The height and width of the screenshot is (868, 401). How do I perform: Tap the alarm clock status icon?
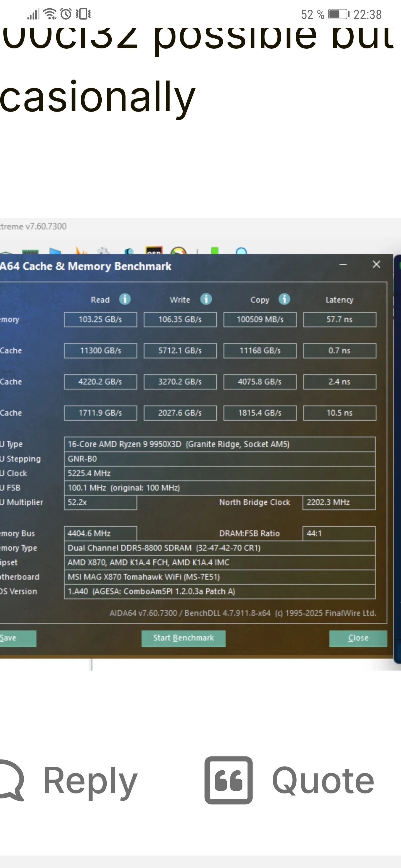click(x=66, y=14)
